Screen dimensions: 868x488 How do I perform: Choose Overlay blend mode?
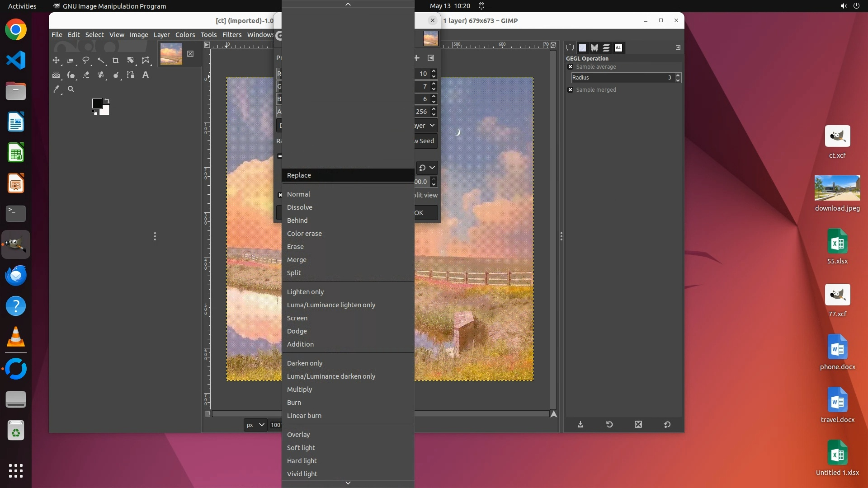(x=298, y=435)
